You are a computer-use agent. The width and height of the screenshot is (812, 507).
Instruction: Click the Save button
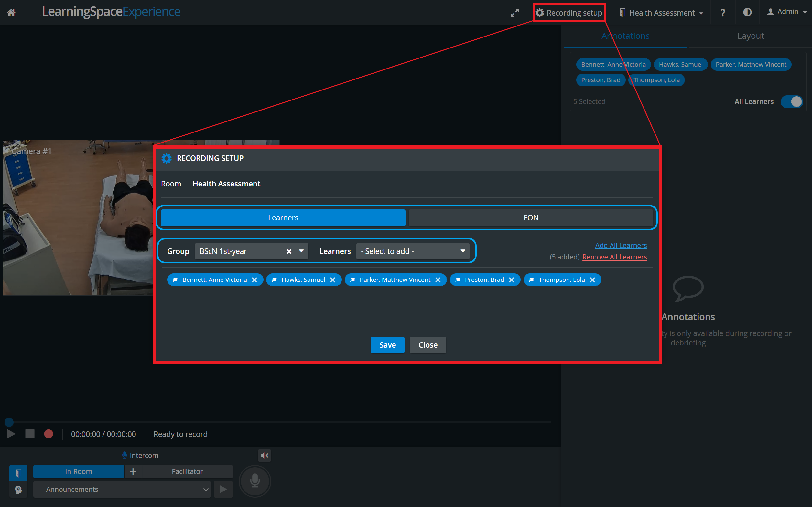pos(387,345)
